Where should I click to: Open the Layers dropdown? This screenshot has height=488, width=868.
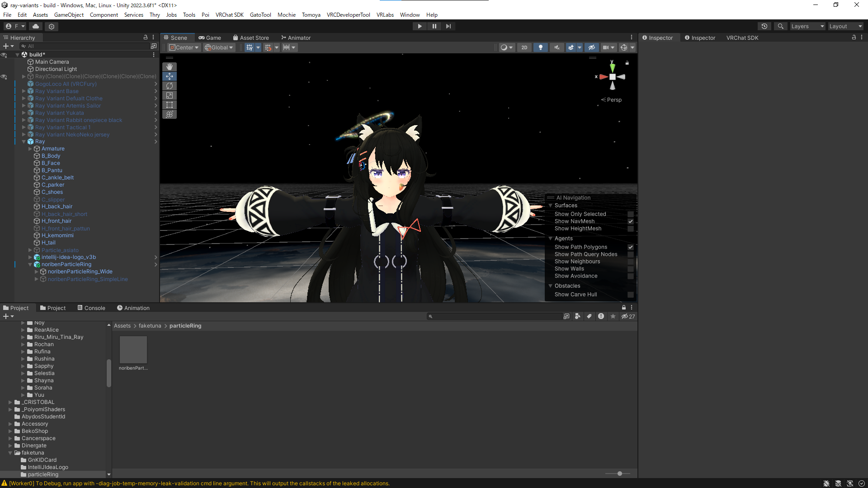point(807,26)
